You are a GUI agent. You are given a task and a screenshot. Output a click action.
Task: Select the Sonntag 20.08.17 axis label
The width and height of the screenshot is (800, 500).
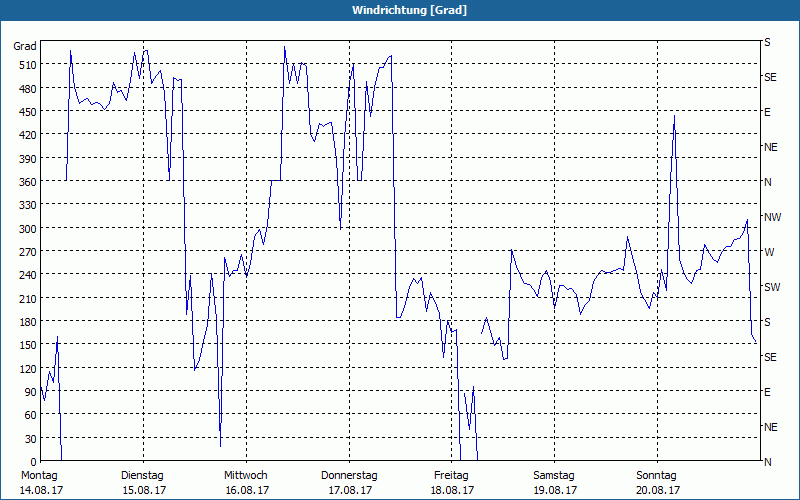pyautogui.click(x=658, y=483)
